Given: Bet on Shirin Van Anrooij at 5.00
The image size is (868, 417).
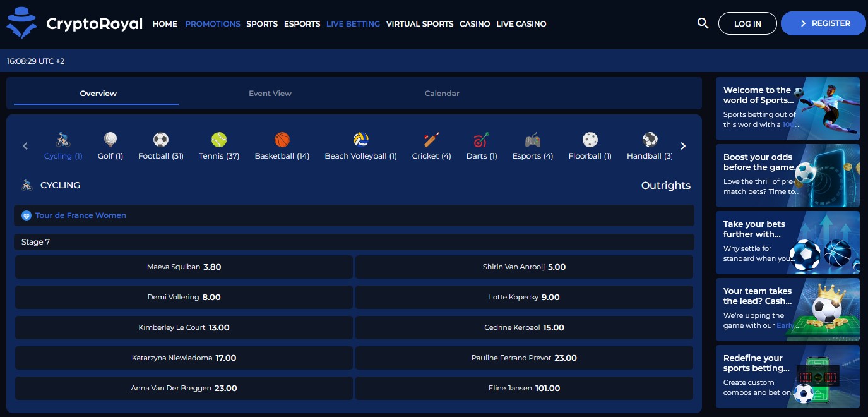Looking at the screenshot, I should [524, 267].
